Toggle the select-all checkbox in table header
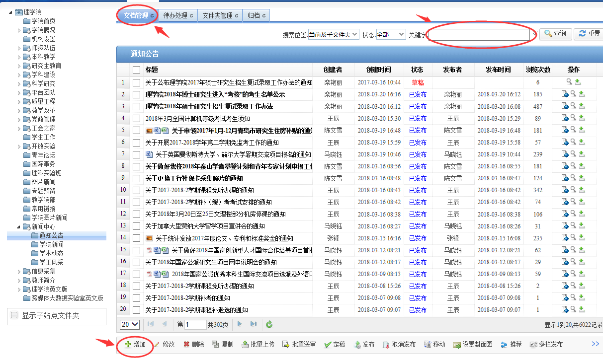This screenshot has height=364, width=603. click(137, 70)
